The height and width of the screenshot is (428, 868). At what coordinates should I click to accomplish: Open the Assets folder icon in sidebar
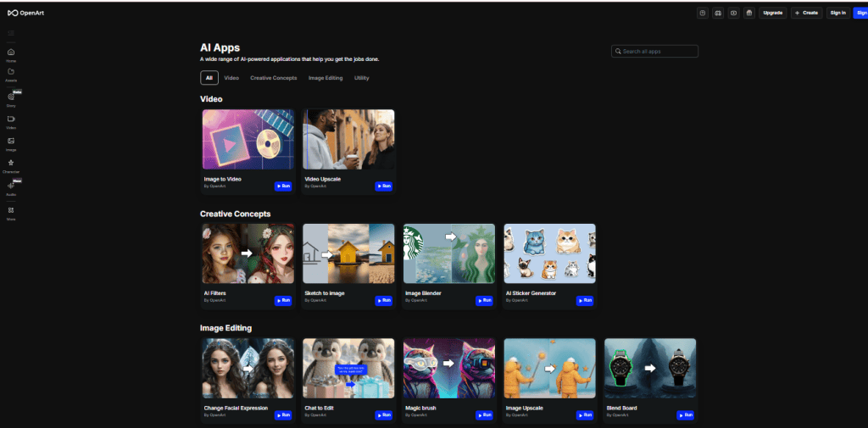11,74
